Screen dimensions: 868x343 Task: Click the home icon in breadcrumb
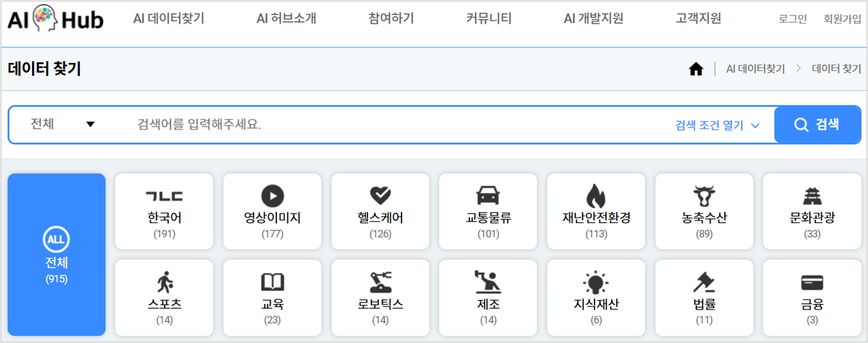tap(696, 69)
